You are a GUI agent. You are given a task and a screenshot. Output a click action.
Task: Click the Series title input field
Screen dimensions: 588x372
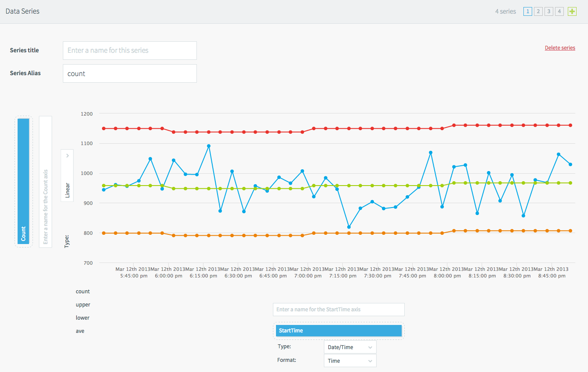pos(130,50)
